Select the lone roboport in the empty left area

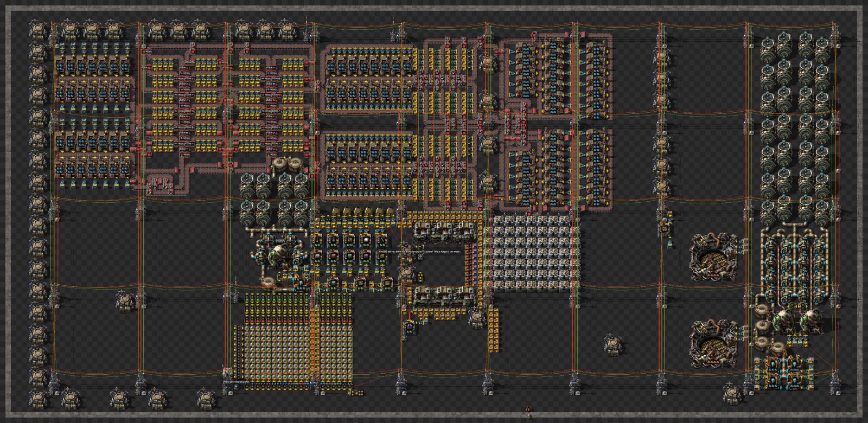pyautogui.click(x=125, y=301)
